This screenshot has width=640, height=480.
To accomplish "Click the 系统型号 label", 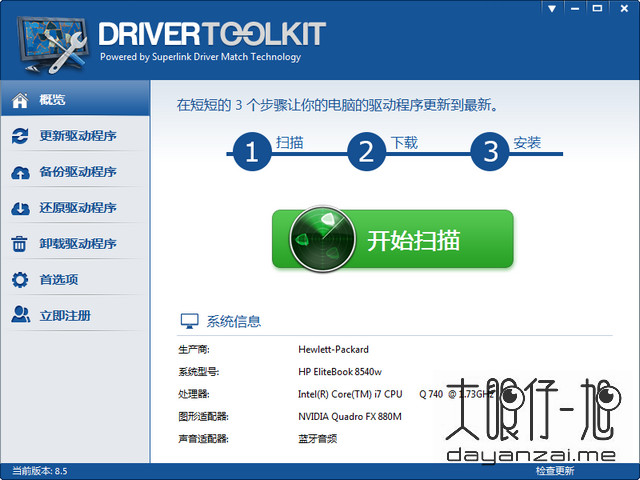I will point(198,372).
